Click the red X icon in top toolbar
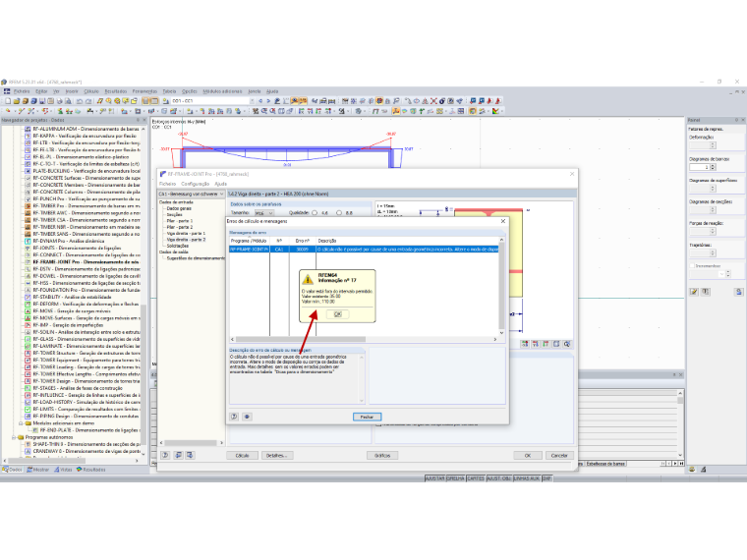 [433, 101]
